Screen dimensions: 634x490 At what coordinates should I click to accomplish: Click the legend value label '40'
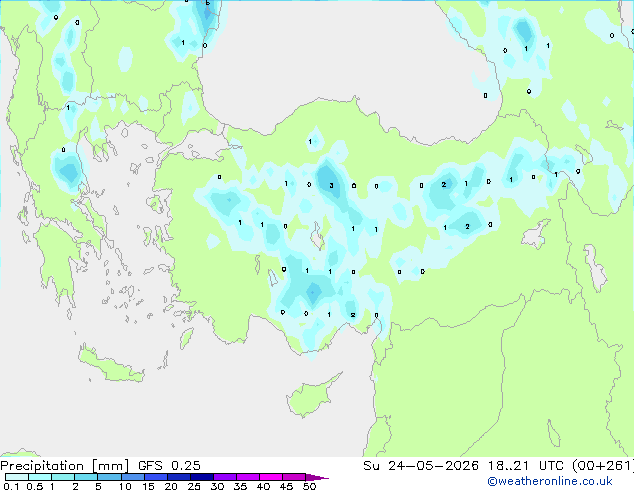[263, 486]
